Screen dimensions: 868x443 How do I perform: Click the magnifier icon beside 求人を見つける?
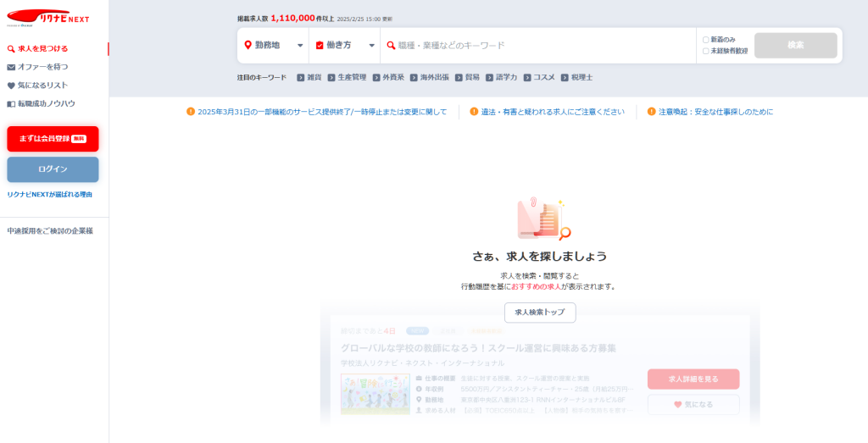pyautogui.click(x=11, y=49)
